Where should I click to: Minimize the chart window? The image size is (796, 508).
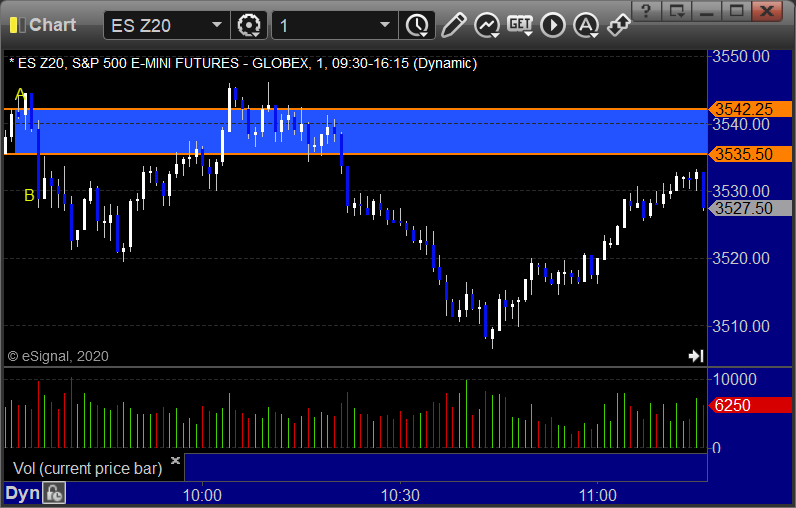(x=706, y=11)
